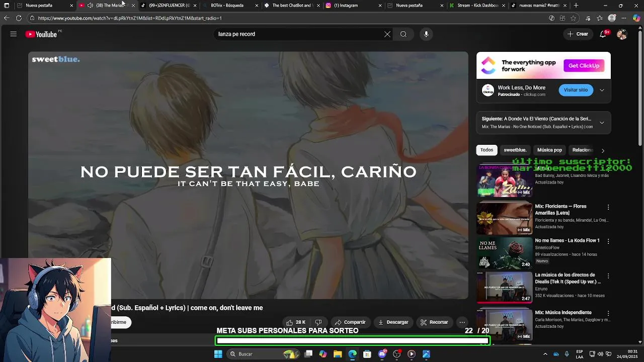Open options for La música de los directos
644x362 pixels.
click(608, 276)
